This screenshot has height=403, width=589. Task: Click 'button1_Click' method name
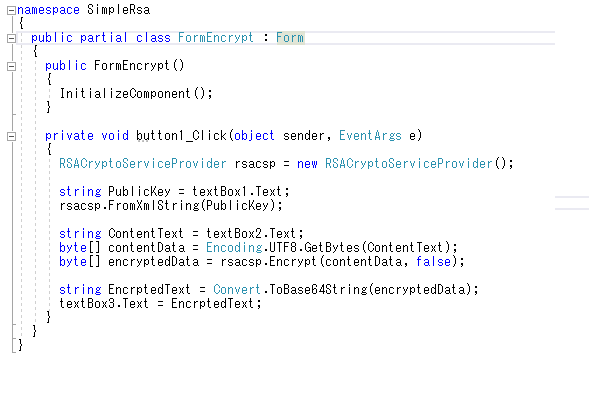pyautogui.click(x=182, y=136)
